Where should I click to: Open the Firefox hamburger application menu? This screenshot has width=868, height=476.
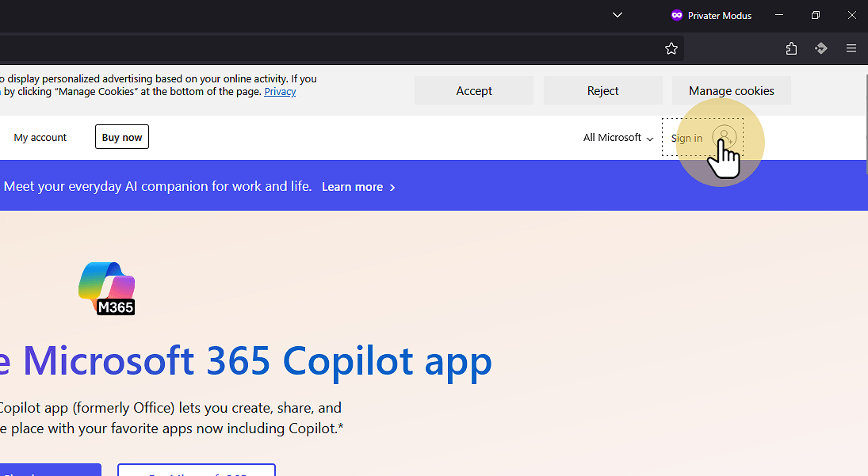[x=851, y=48]
